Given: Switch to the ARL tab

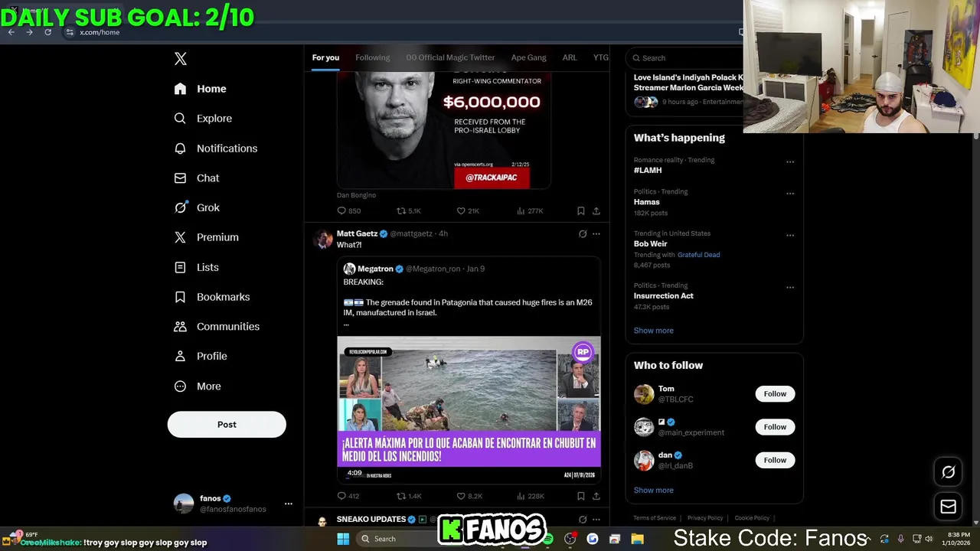Looking at the screenshot, I should tap(570, 57).
